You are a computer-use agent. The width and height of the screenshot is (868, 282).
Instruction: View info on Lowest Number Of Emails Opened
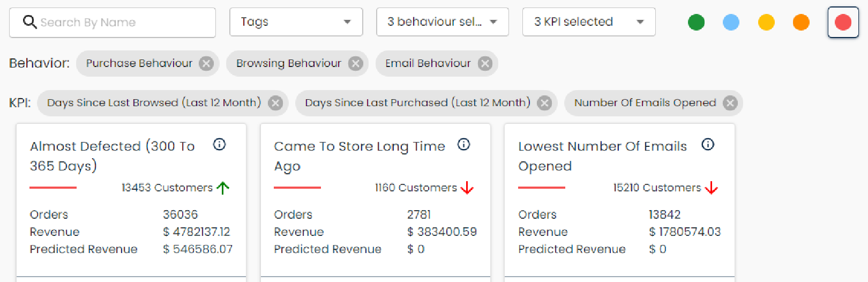click(x=708, y=144)
